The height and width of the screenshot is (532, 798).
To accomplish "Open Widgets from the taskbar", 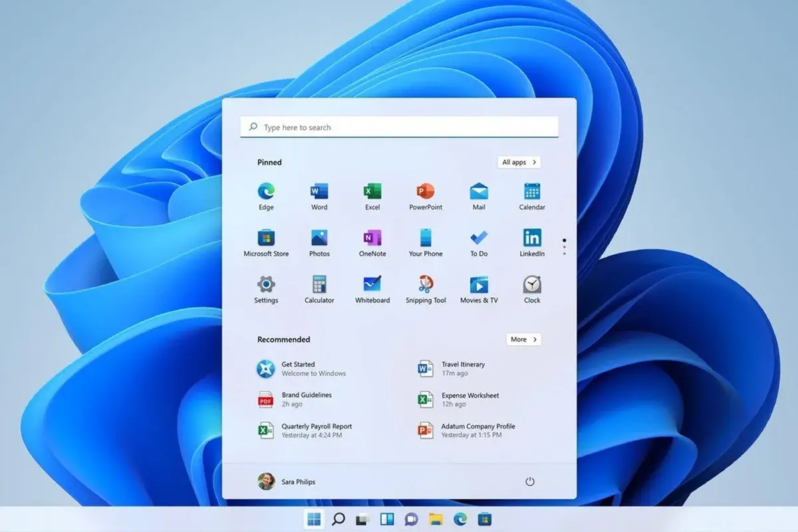I will coord(386,519).
